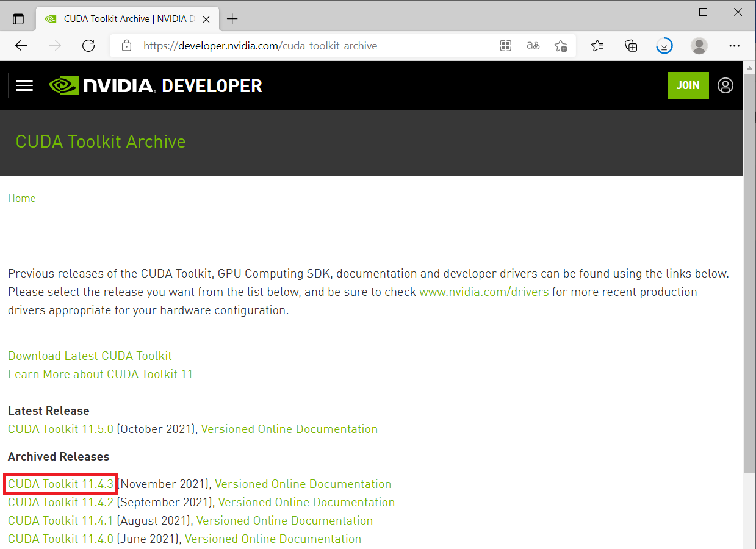
Task: Open CUDA Toolkit 11.5.0 link
Action: (x=60, y=429)
